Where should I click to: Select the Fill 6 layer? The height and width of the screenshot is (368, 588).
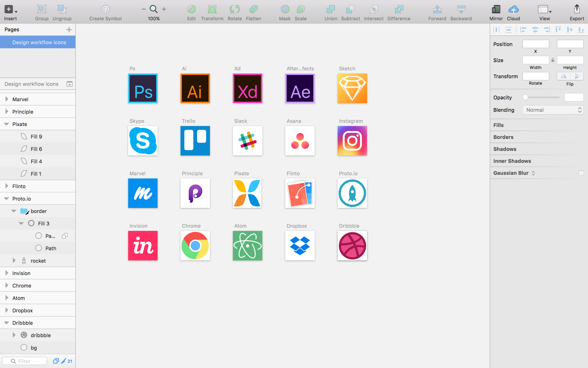pos(38,149)
